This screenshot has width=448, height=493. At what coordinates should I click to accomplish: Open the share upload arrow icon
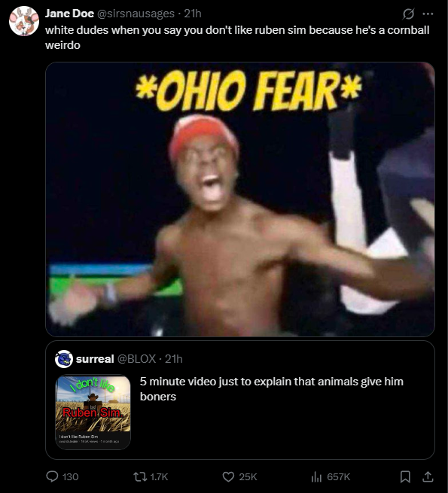tap(428, 477)
